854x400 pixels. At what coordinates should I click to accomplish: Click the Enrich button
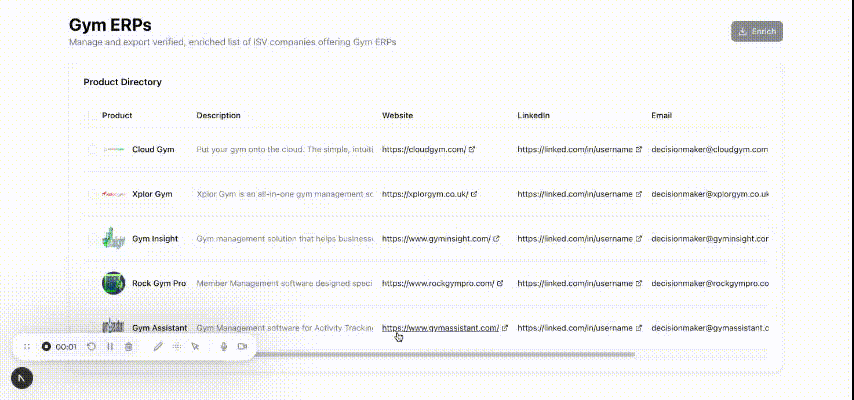[757, 32]
